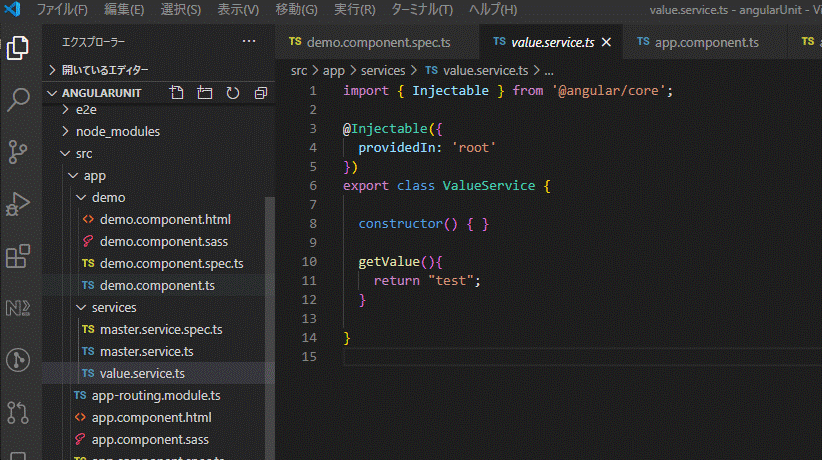Collapse all folders in explorer
Screen dimensions: 822x460
260,93
